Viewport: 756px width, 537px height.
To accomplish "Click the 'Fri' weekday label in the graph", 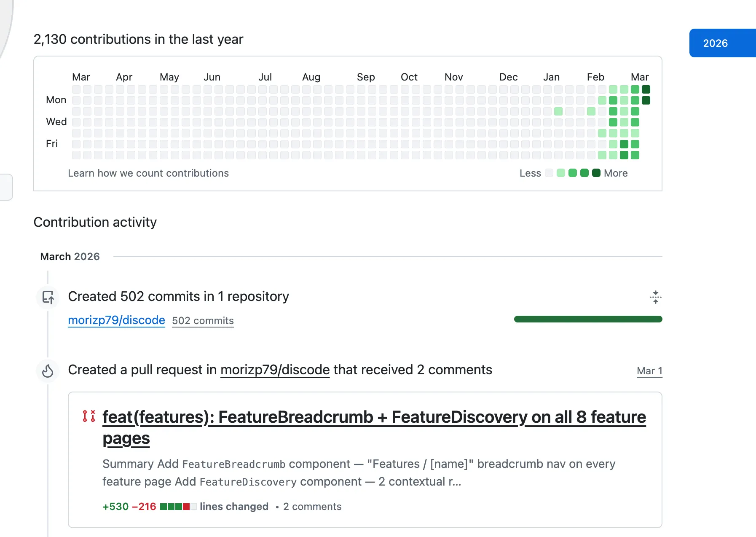I will pos(52,144).
